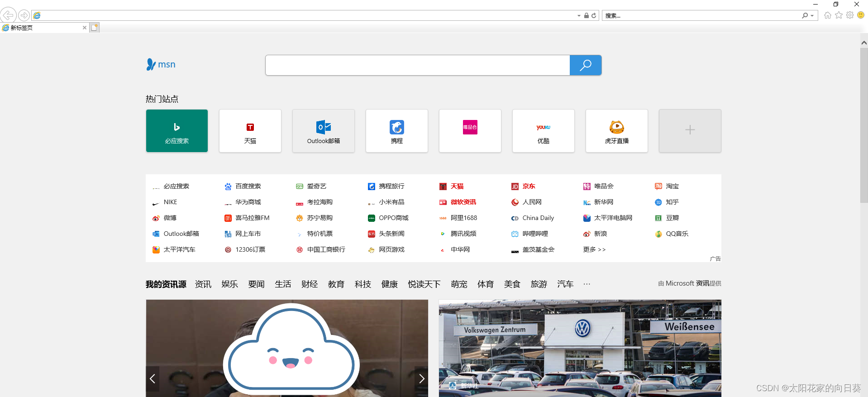
Task: Switch to the 财经 news tab
Action: [310, 284]
